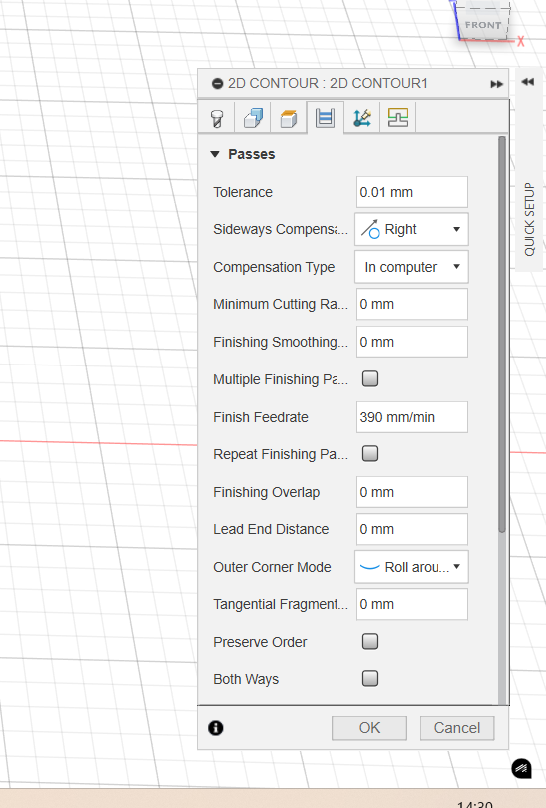Confirm with the OK button
This screenshot has width=546, height=808.
(369, 728)
